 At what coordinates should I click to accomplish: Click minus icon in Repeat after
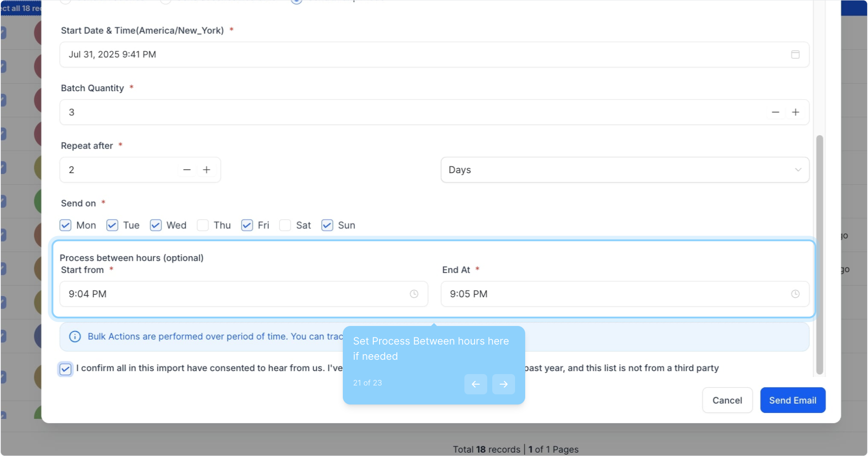click(x=187, y=170)
